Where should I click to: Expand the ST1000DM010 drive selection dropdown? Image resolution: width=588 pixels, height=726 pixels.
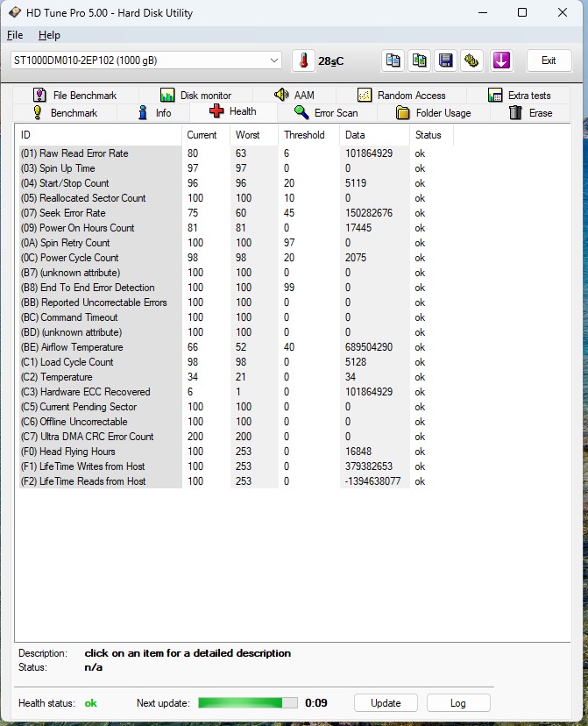[273, 60]
